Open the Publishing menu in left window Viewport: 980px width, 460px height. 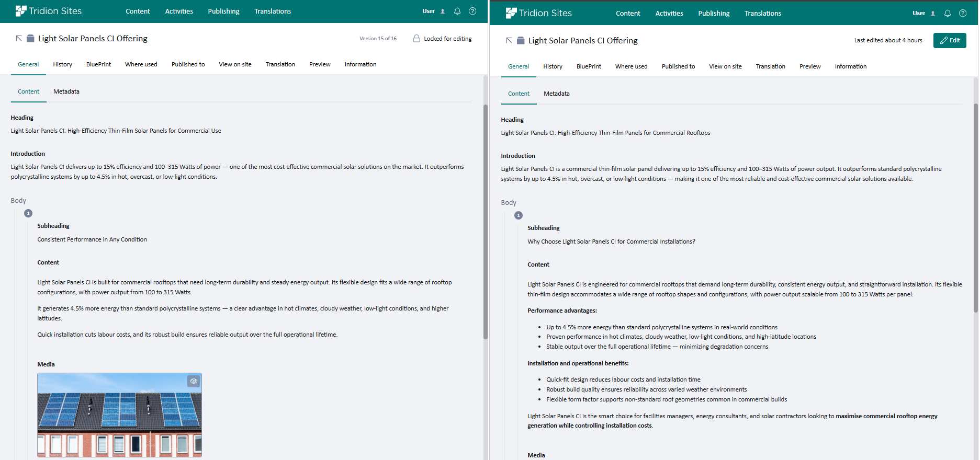coord(223,11)
